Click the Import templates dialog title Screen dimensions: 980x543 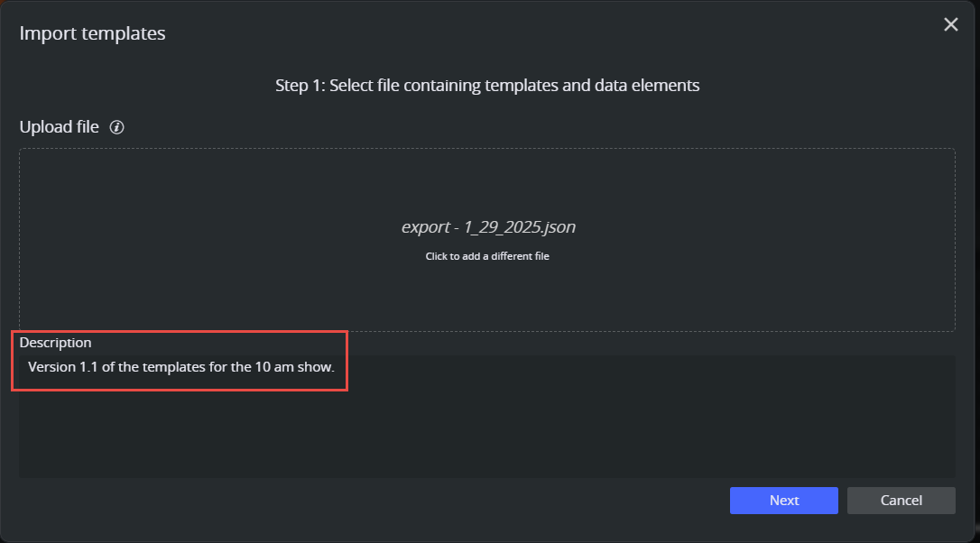[x=92, y=34]
